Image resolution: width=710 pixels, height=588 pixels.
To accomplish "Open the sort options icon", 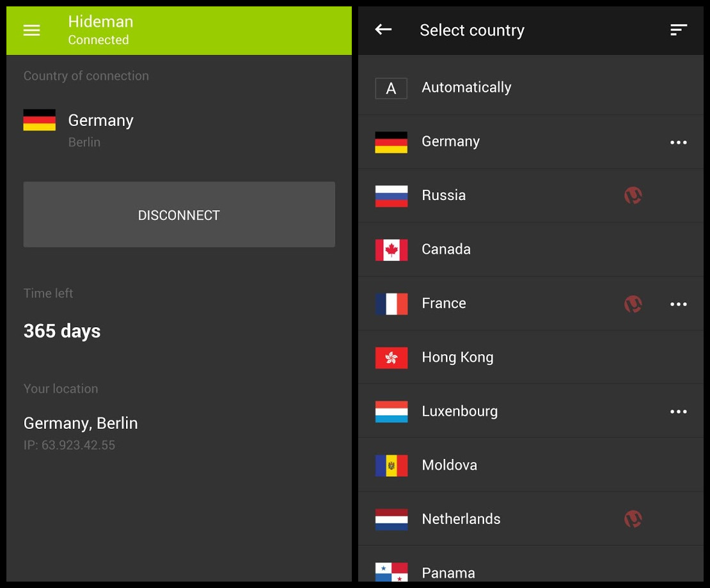I will point(678,30).
